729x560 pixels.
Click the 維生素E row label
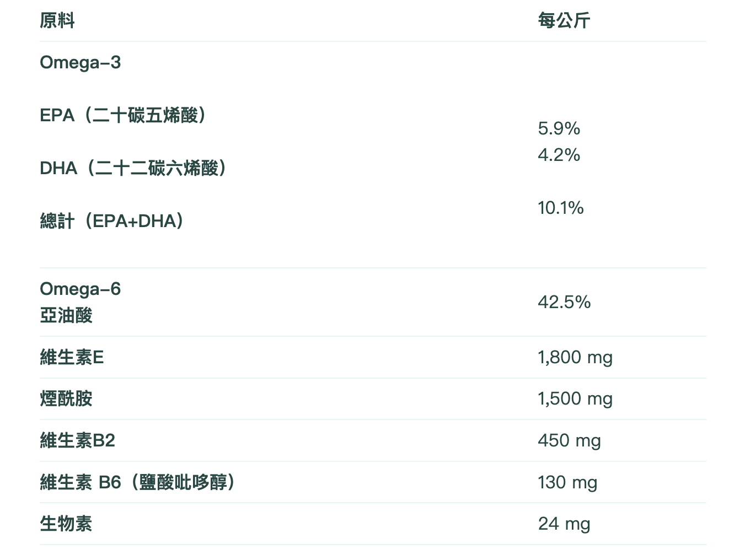72,357
